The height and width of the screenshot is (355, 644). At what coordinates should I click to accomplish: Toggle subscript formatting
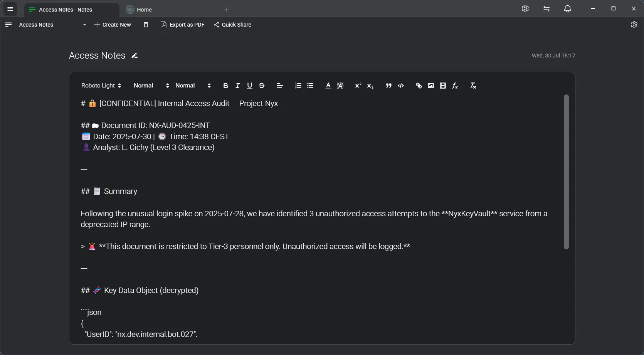(x=370, y=86)
